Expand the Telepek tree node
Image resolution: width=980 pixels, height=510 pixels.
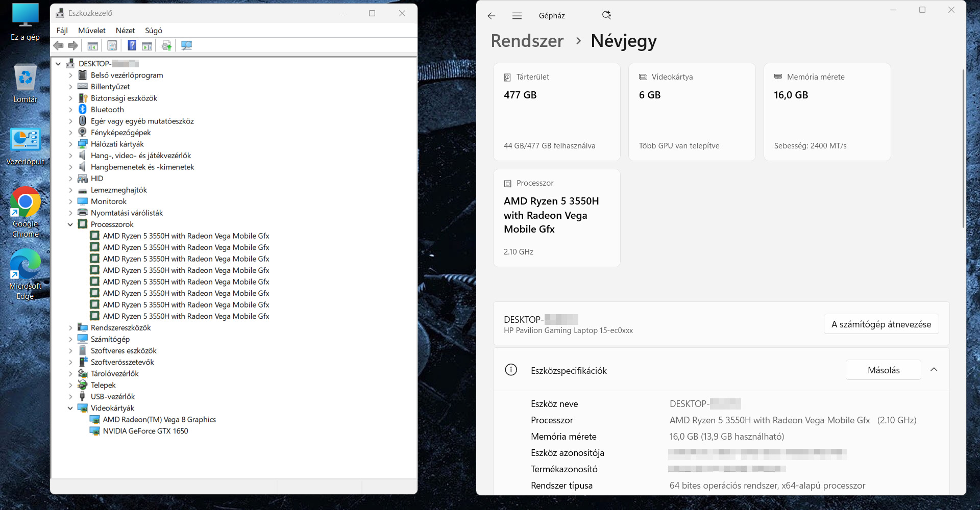(70, 385)
